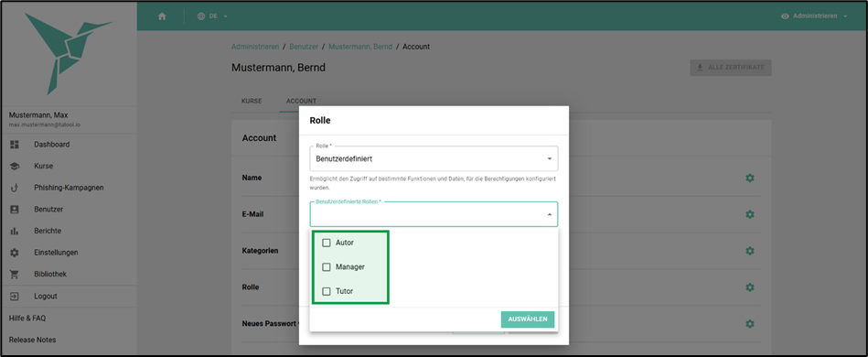Click the gear icon in E-Mail row
The height and width of the screenshot is (357, 868).
click(x=749, y=214)
